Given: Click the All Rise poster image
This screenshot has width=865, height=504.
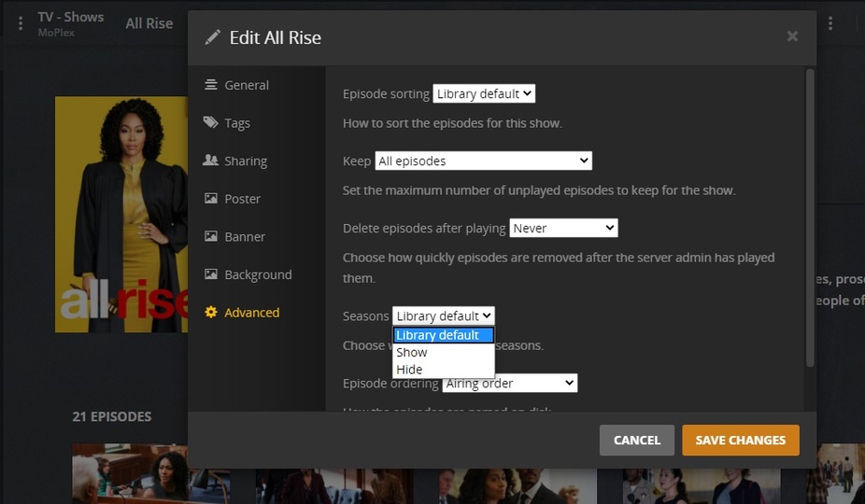Looking at the screenshot, I should pyautogui.click(x=121, y=215).
